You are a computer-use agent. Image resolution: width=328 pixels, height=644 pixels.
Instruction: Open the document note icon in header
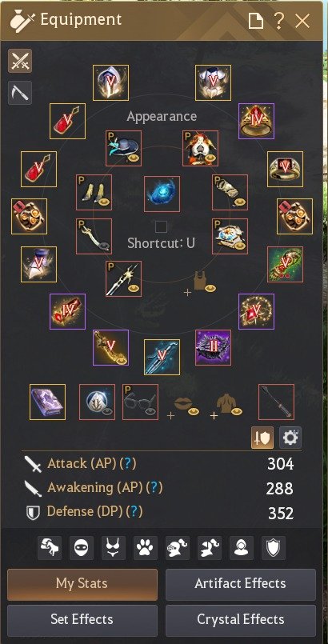pos(256,21)
